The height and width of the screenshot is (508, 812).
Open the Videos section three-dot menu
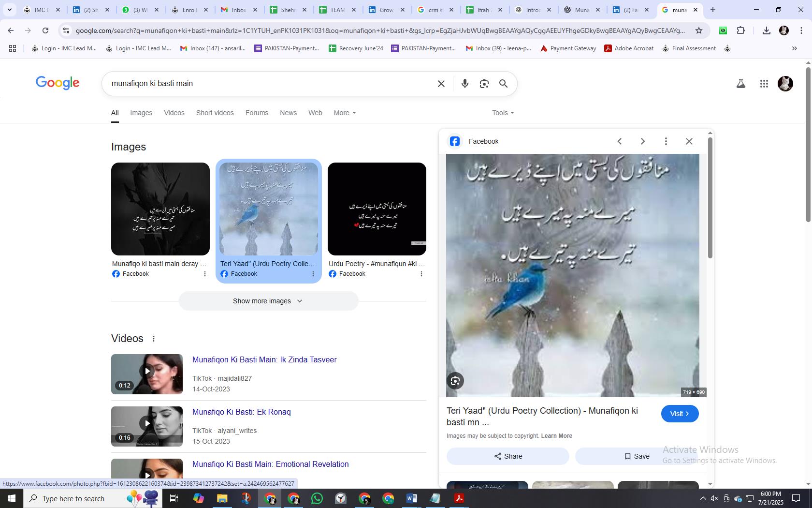[x=154, y=339]
